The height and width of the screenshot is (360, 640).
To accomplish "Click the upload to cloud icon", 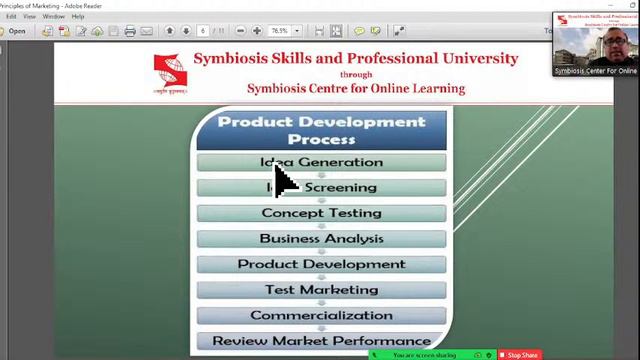I will pos(97,31).
